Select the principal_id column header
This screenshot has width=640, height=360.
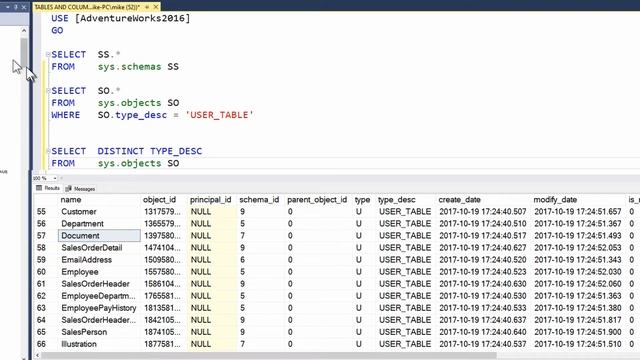point(210,200)
